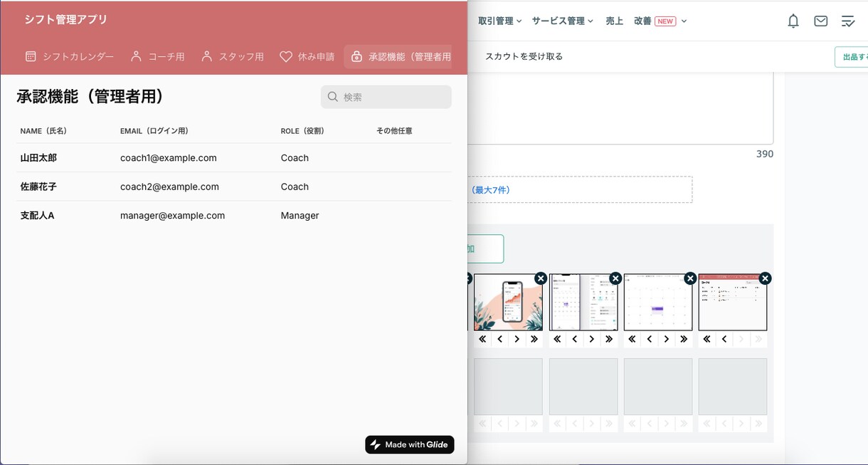Click into the large description text area
The width and height of the screenshot is (868, 465).
620,108
